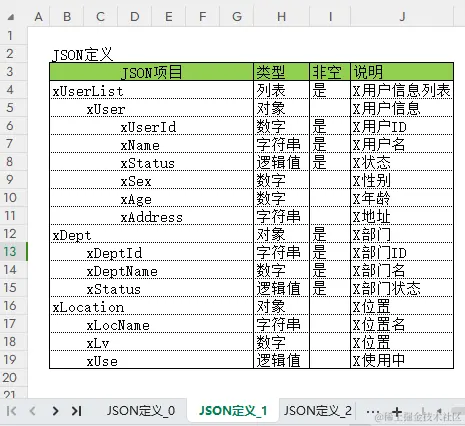This screenshot has height=426, width=465.
Task: Select the xDeptId cell
Action: coord(151,252)
